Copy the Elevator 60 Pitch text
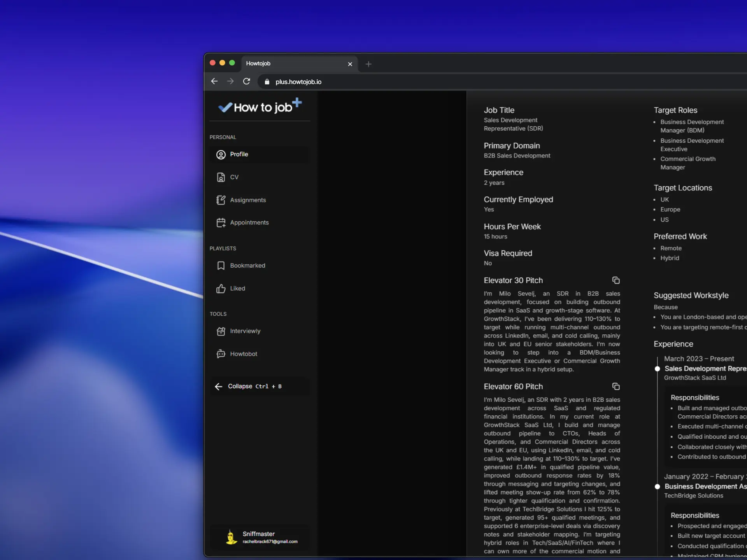Viewport: 747px width, 560px height. (x=616, y=387)
